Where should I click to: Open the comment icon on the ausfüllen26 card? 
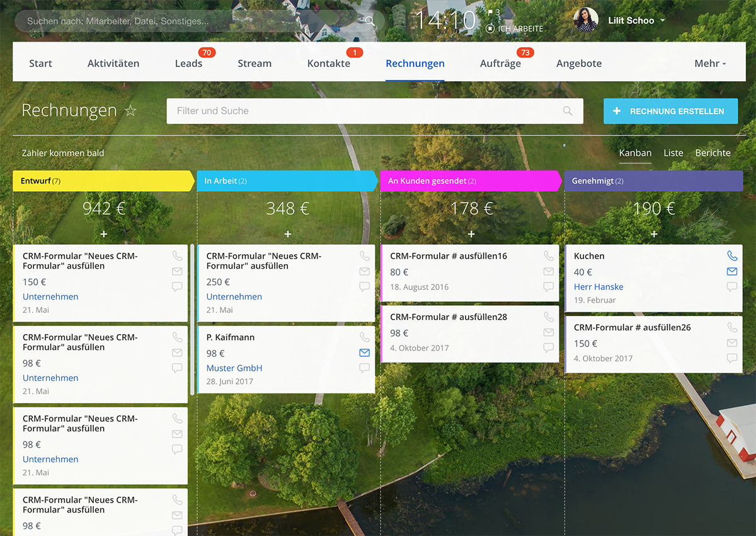pos(732,358)
